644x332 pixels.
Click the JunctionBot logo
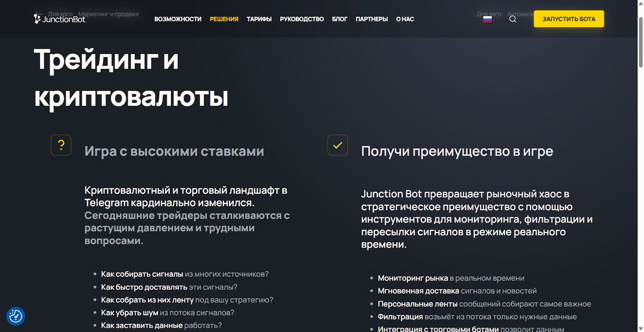pyautogui.click(x=60, y=19)
